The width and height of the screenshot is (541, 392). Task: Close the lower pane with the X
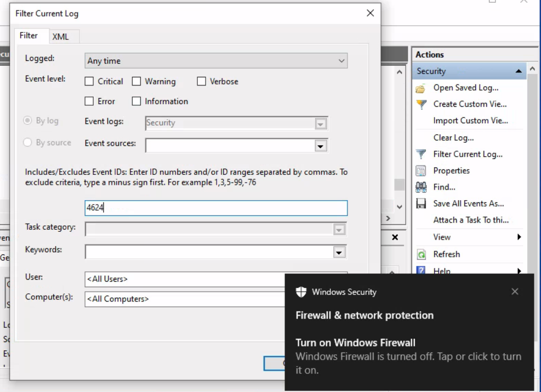pyautogui.click(x=395, y=237)
